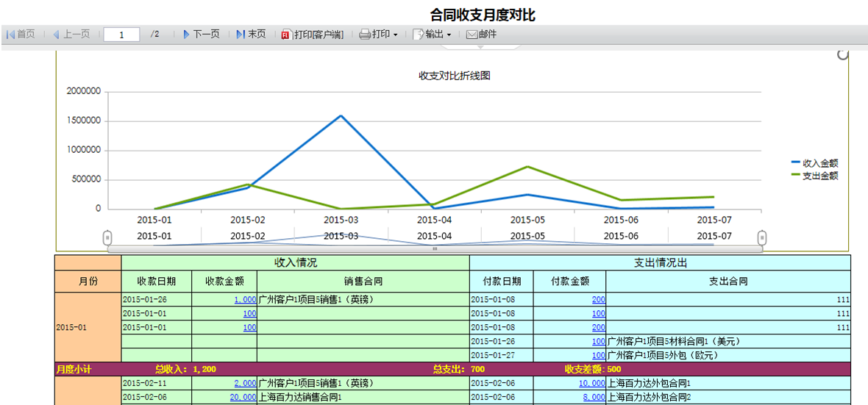Click the 付款金额 column header
The image size is (868, 405).
pos(569,281)
